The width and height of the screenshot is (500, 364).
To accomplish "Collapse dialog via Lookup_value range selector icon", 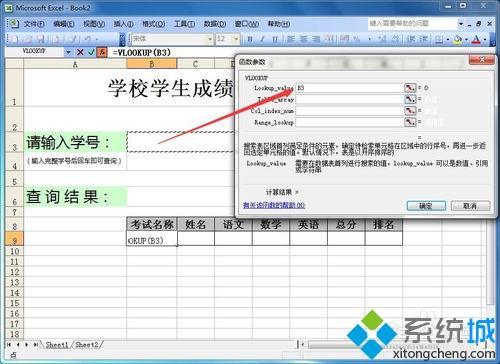I will [410, 88].
